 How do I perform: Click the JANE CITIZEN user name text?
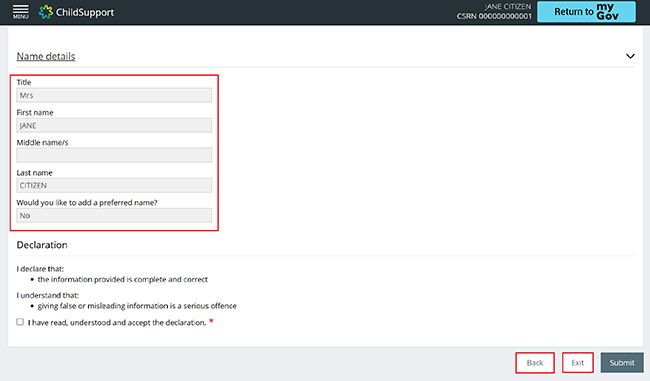(508, 7)
